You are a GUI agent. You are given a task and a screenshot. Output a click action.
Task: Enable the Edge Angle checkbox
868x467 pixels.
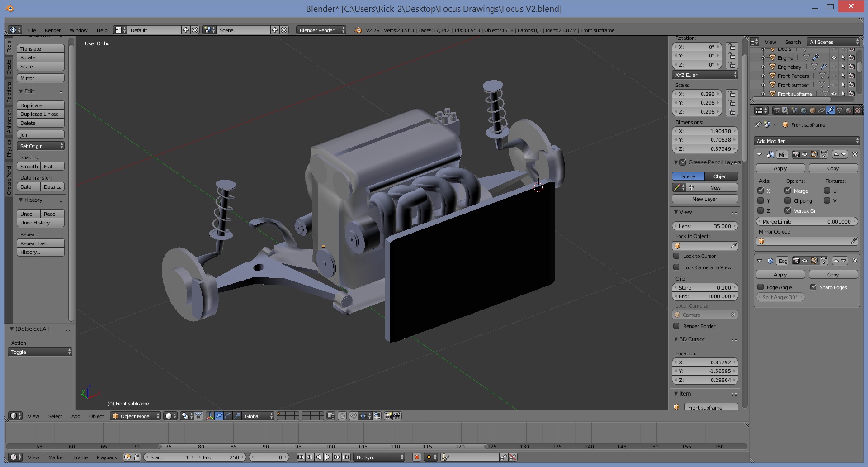(760, 287)
